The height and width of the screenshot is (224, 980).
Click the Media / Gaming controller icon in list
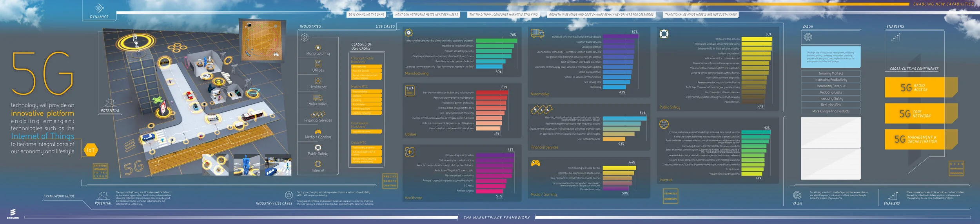click(318, 132)
